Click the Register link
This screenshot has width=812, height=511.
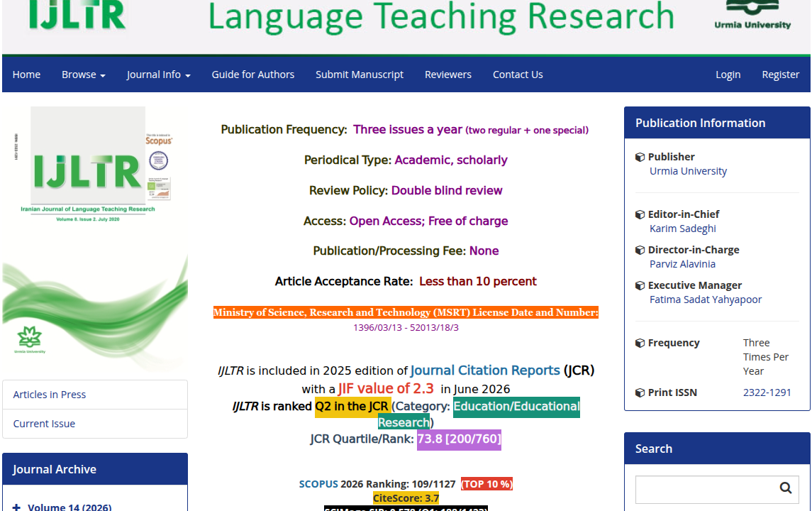tap(780, 75)
